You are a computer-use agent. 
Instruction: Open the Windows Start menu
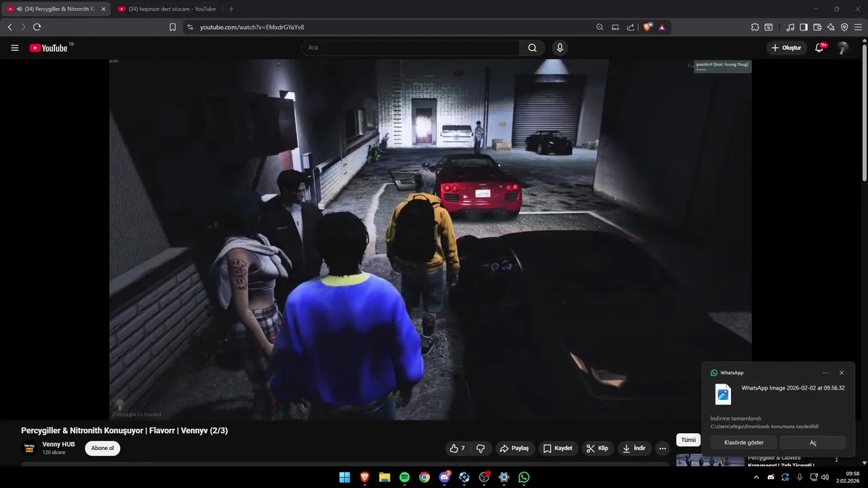click(x=344, y=477)
